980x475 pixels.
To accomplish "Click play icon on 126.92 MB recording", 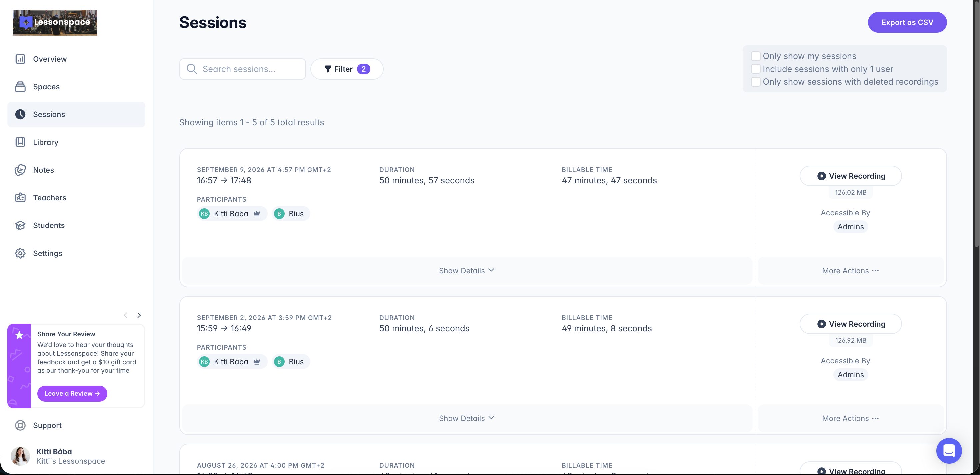I will [x=821, y=324].
